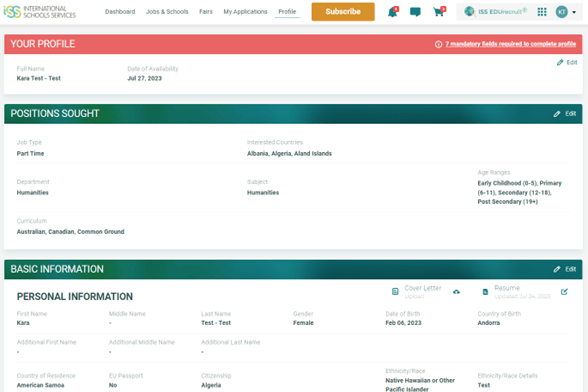The image size is (588, 392).
Task: Open the chat messages icon
Action: (x=415, y=12)
